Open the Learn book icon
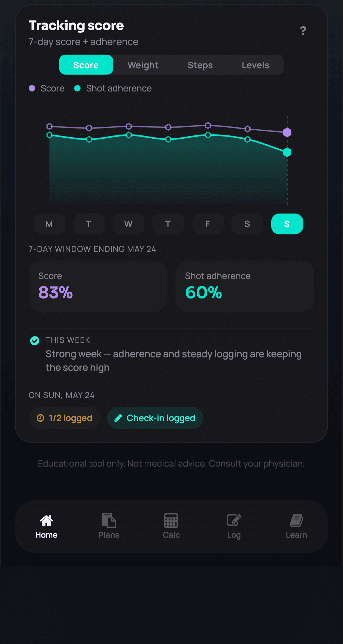The height and width of the screenshot is (644, 343). point(296,520)
